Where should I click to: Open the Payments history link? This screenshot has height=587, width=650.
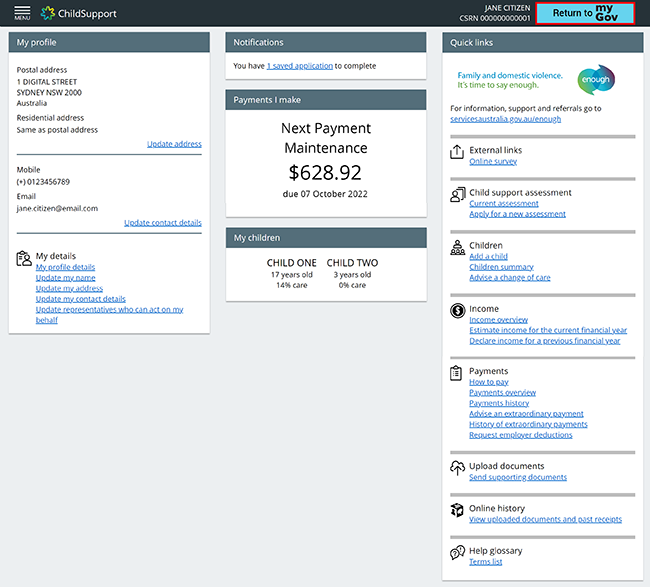tap(499, 403)
